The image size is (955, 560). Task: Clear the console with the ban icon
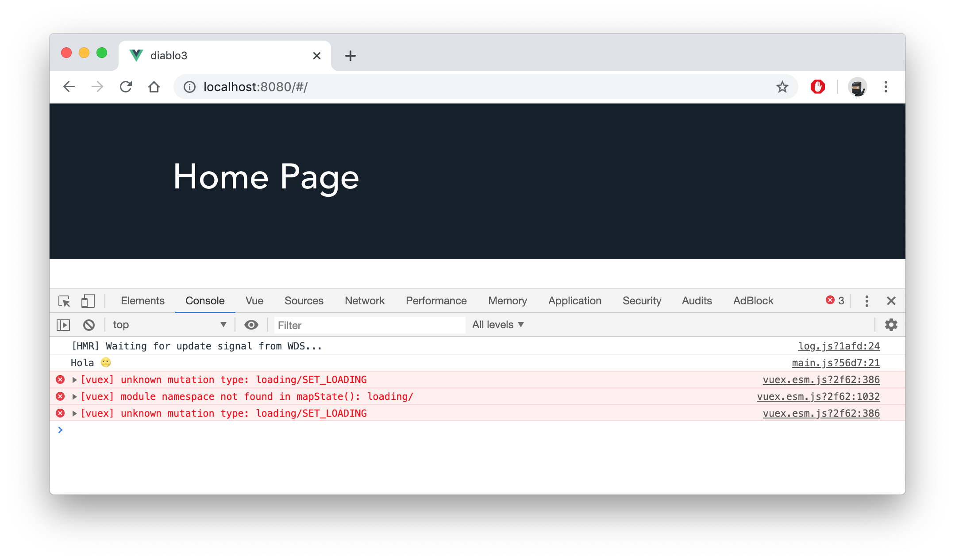89,325
